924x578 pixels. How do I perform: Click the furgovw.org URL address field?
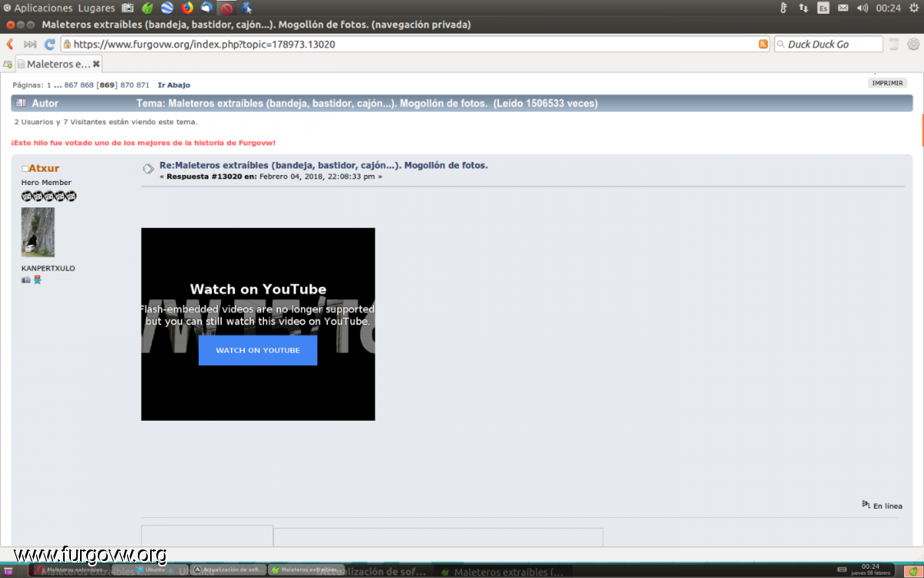(x=414, y=44)
